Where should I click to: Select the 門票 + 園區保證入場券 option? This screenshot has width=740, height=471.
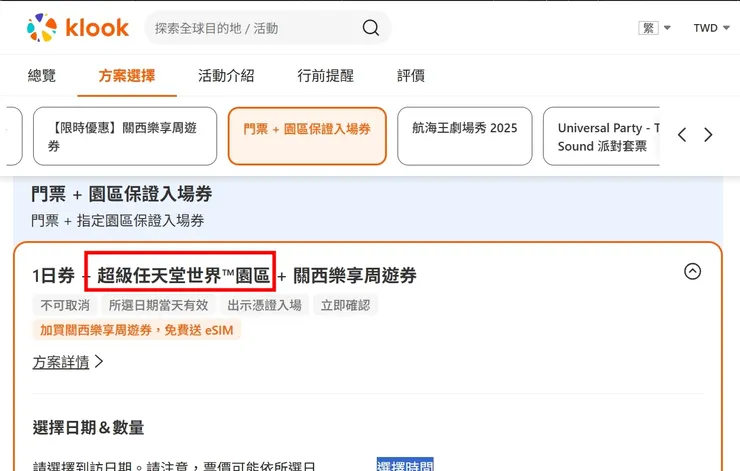307,136
